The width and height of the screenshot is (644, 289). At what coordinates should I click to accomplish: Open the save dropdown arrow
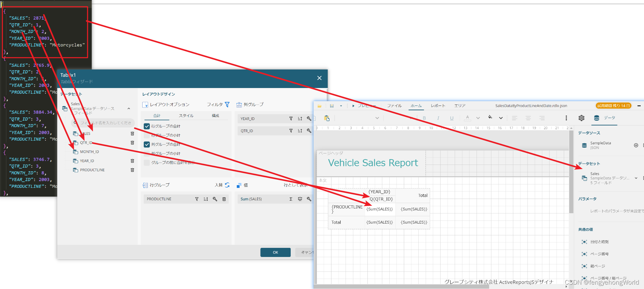click(341, 106)
